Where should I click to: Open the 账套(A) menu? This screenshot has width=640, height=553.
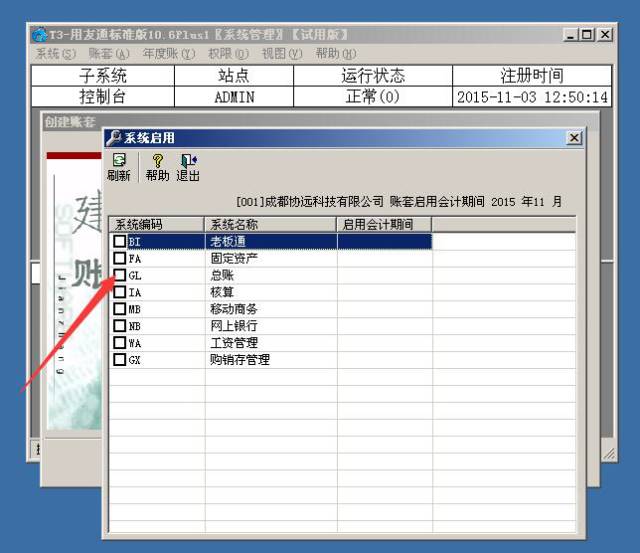coord(109,53)
